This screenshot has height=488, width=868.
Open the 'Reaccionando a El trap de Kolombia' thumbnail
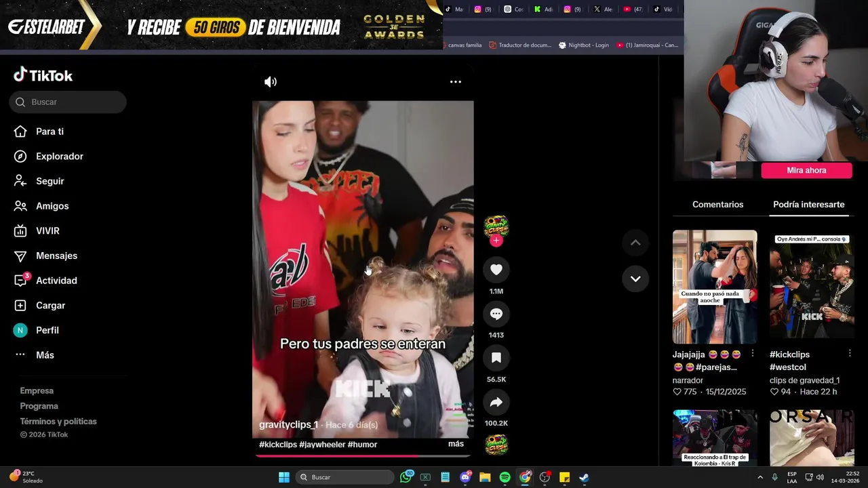(x=715, y=438)
